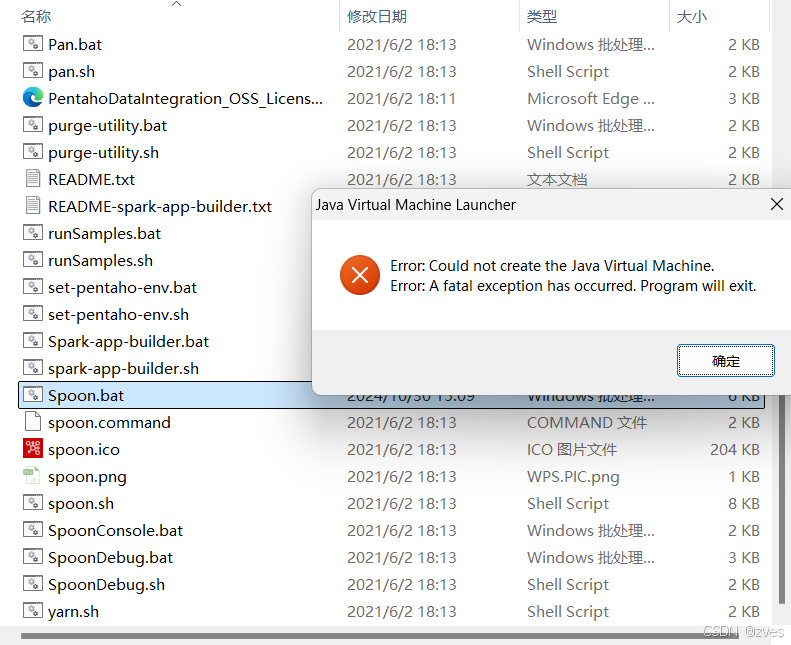The image size is (791, 645).
Task: Click the blank spoon.command file icon
Action: [x=33, y=422]
